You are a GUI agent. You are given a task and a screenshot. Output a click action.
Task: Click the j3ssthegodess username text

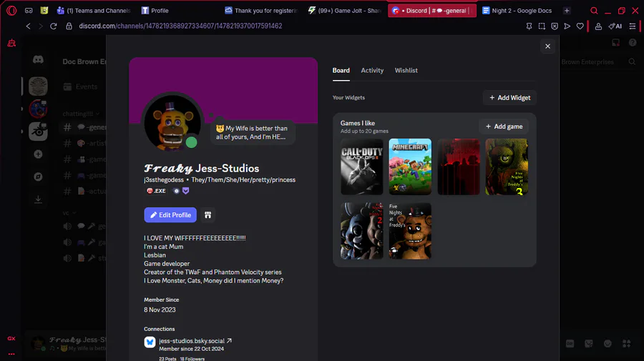tap(163, 179)
